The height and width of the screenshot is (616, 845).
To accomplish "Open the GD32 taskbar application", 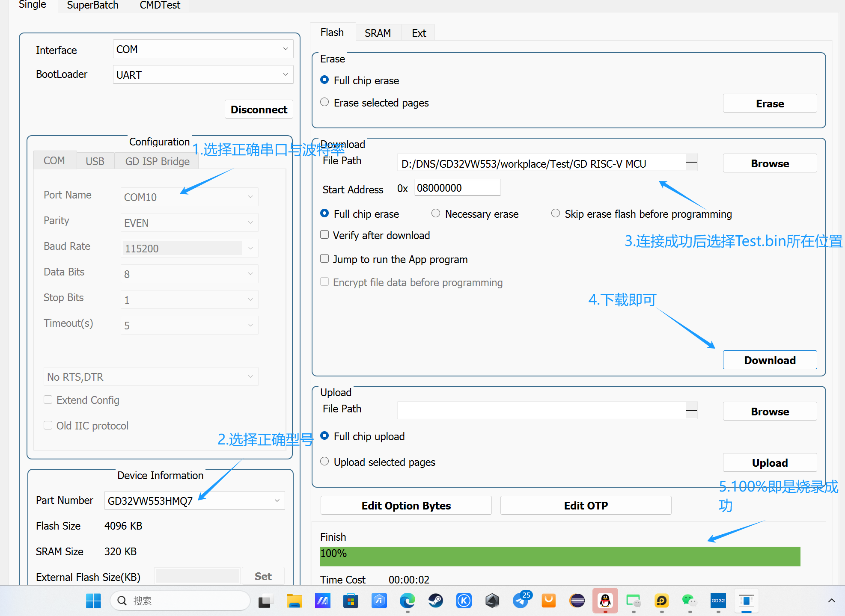I will 718,601.
